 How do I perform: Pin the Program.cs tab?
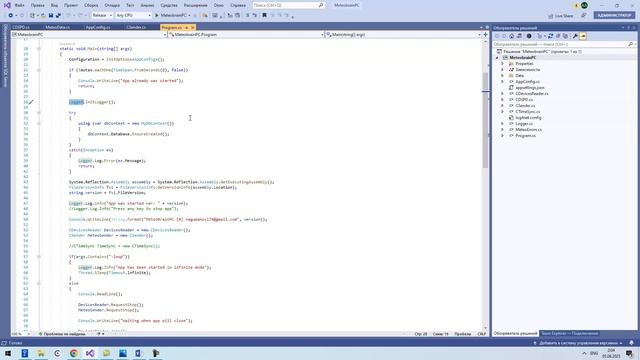[x=187, y=27]
